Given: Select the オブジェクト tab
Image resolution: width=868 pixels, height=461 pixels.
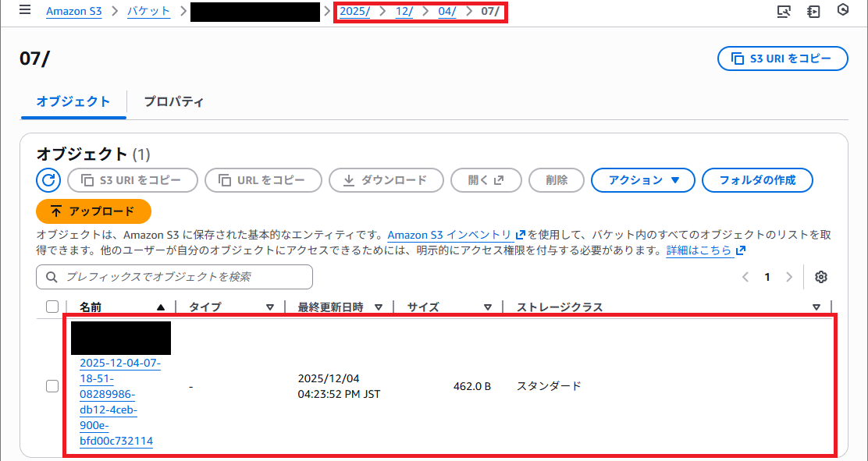Looking at the screenshot, I should (73, 102).
